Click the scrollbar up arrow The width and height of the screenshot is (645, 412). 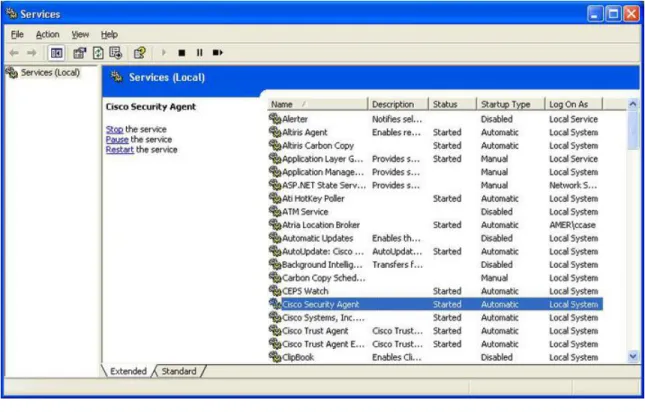633,104
